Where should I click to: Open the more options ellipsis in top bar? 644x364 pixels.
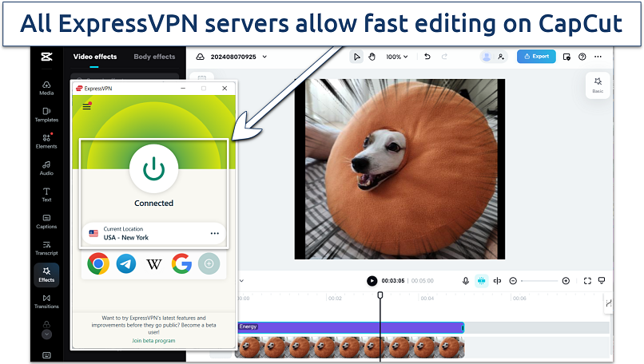point(598,57)
